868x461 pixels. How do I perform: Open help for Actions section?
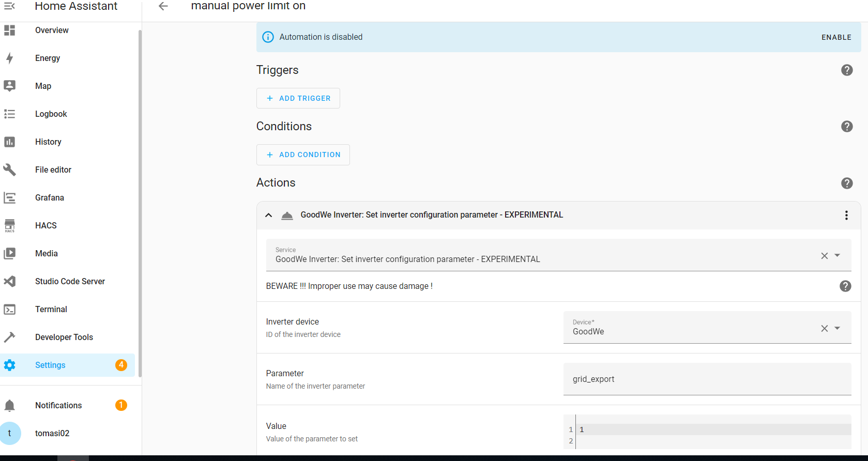click(x=847, y=183)
